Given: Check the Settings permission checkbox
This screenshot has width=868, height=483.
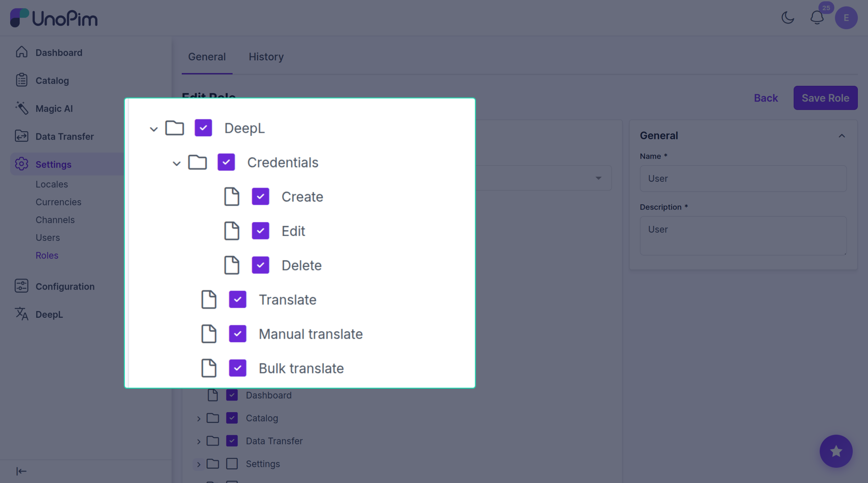Looking at the screenshot, I should (x=232, y=463).
